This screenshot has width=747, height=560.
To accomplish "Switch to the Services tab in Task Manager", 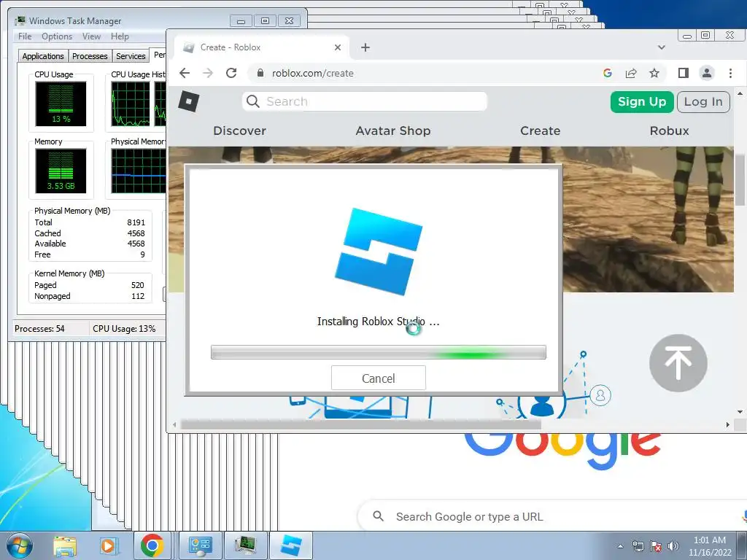I will point(131,55).
